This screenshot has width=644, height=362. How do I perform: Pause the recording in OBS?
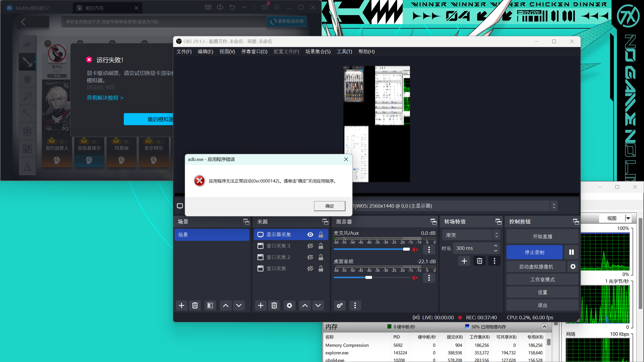[571, 252]
